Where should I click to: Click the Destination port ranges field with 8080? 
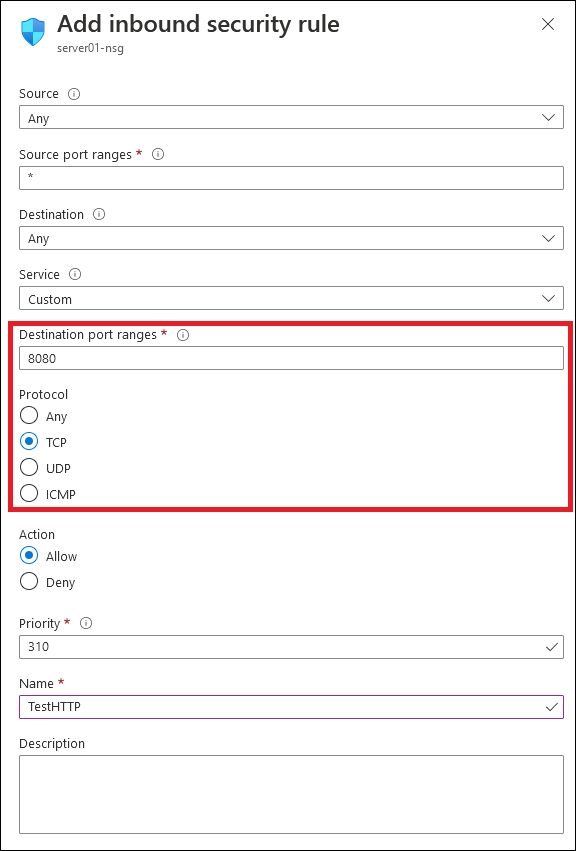click(x=291, y=358)
